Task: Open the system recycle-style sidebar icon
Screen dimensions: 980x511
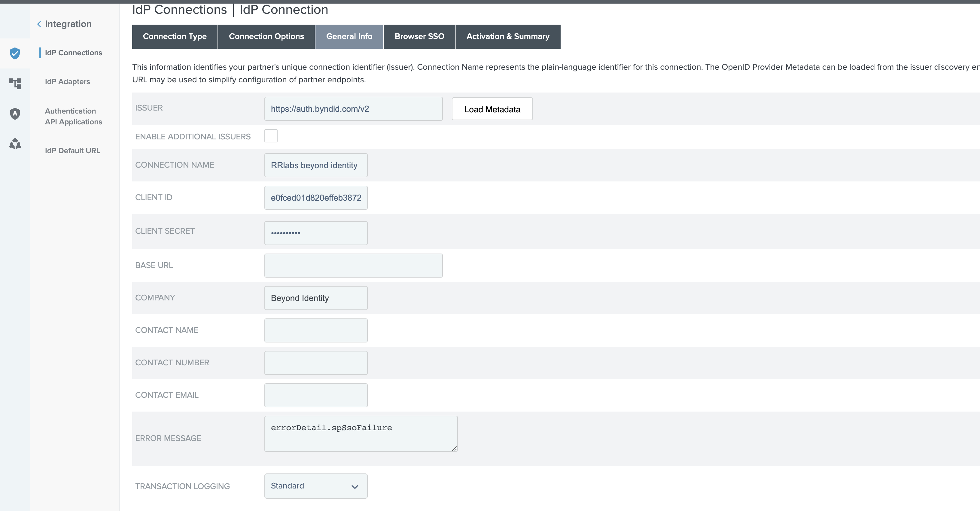Action: tap(15, 143)
